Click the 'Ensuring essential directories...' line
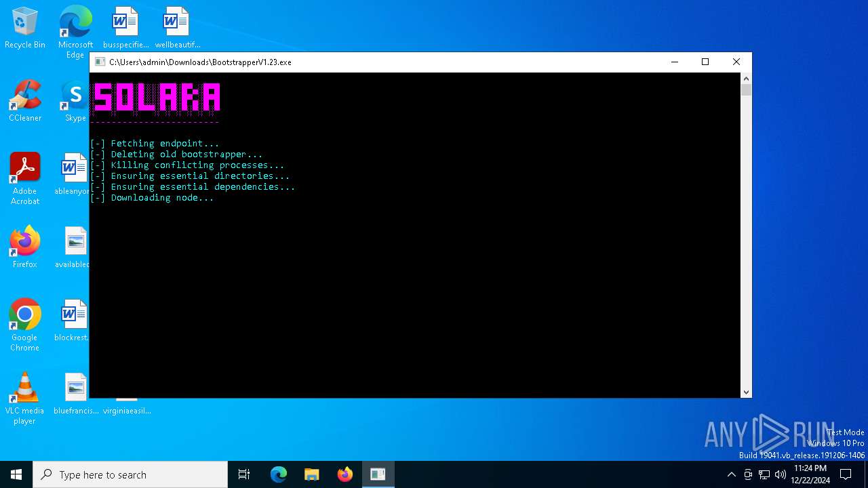Screen dimensions: 868x488 190,176
